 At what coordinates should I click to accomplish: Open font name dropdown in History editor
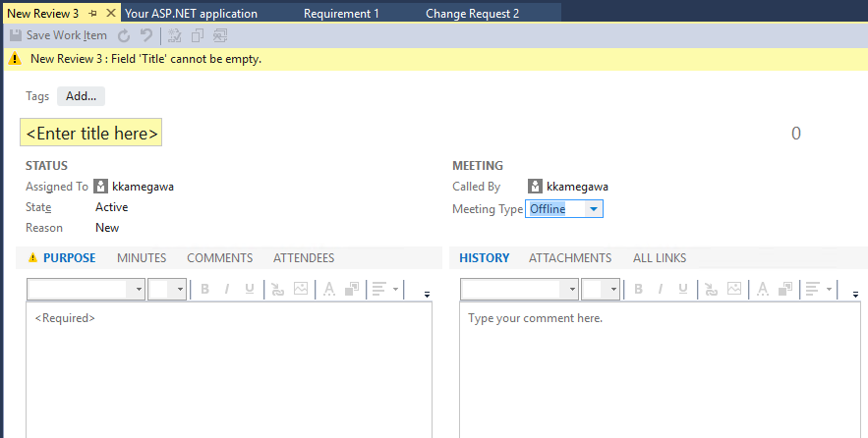(x=571, y=290)
